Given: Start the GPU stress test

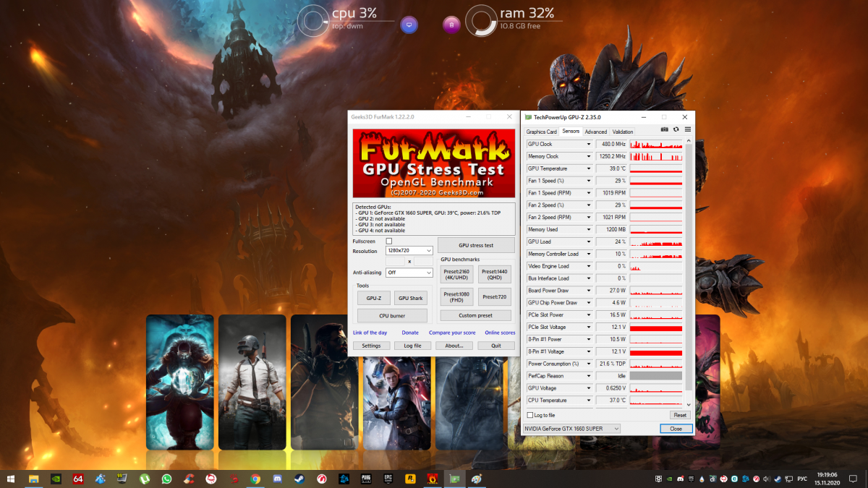Looking at the screenshot, I should (x=476, y=245).
